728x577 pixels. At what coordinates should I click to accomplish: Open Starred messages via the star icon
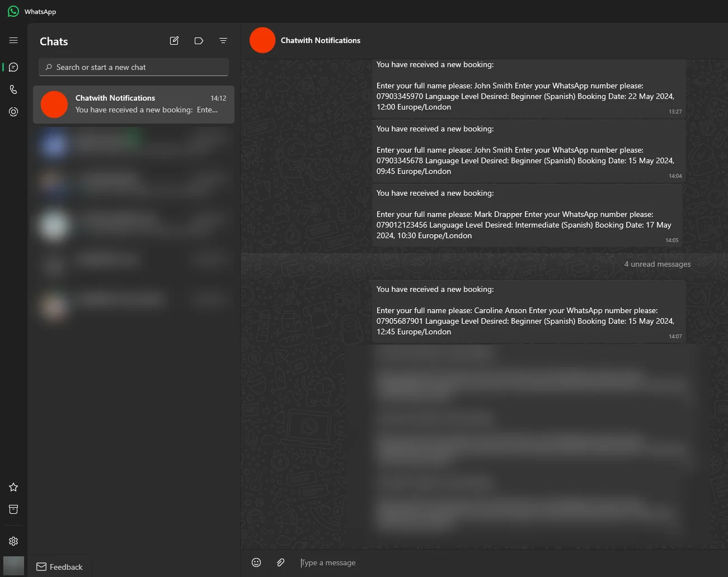point(13,487)
